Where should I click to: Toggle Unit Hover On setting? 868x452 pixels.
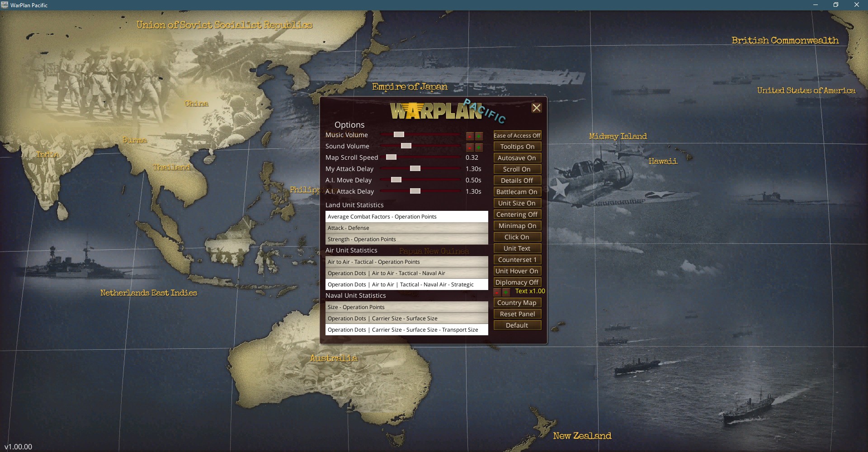tap(517, 271)
